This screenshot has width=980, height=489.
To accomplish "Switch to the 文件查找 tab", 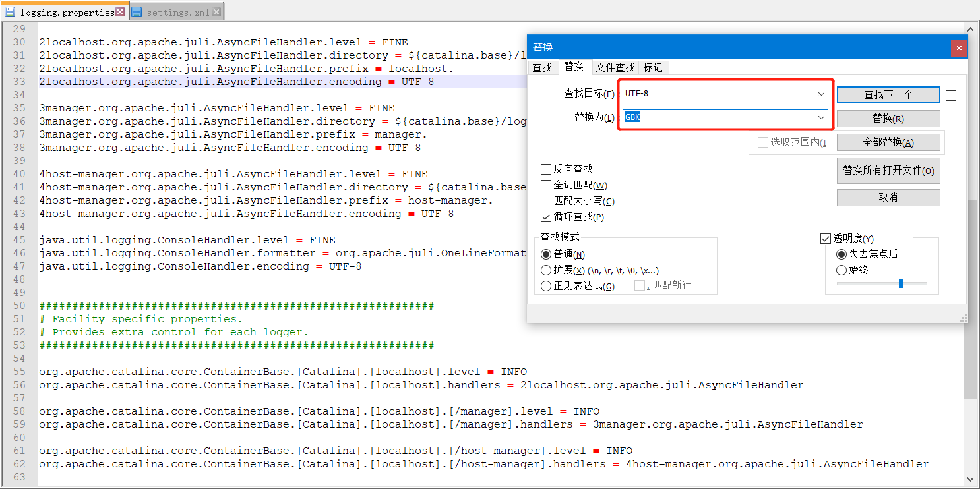I will [x=615, y=67].
